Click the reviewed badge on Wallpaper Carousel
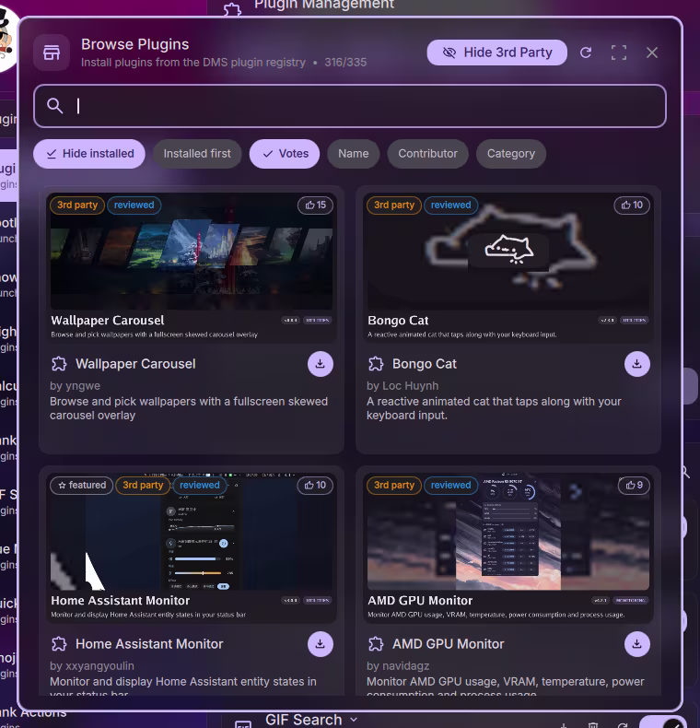This screenshot has width=700, height=728. [x=134, y=205]
